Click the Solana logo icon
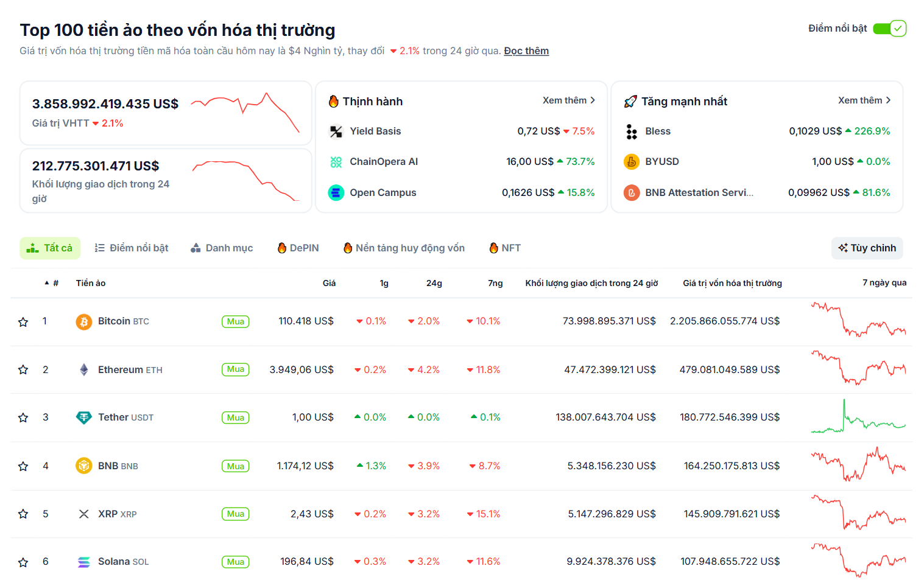924x580 pixels. (x=84, y=562)
